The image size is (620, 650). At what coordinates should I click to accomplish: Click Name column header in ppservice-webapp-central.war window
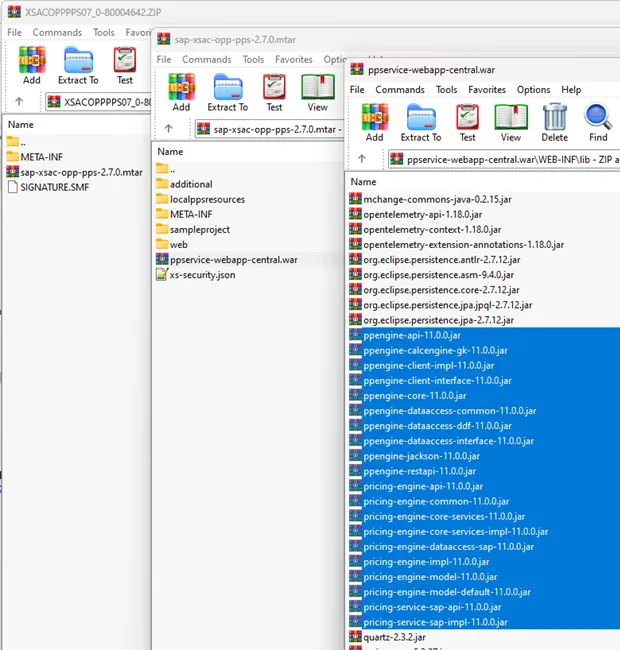(x=363, y=182)
